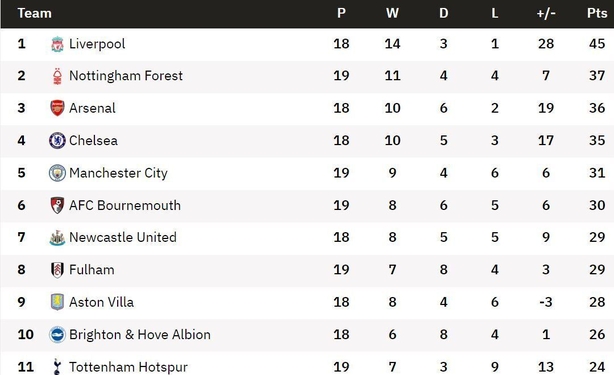Sort by the +/- goal difference header
Screen dimensions: 614x375
[546, 13]
